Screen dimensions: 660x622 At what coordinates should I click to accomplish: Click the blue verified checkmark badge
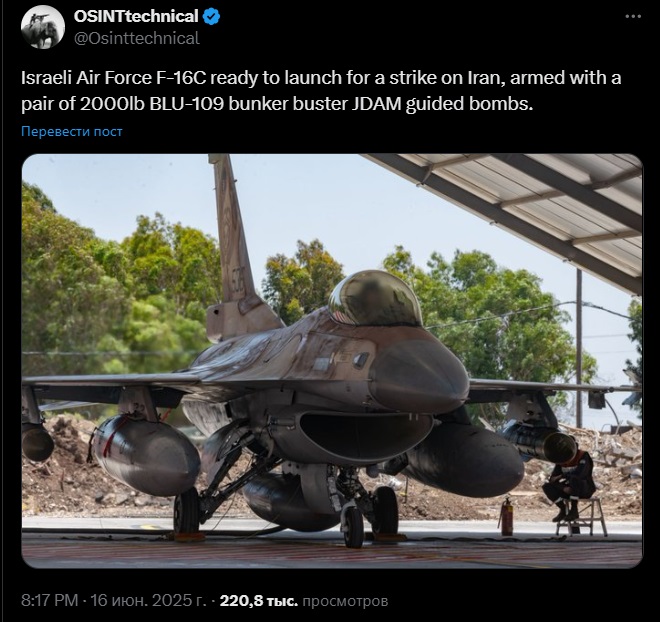point(211,17)
